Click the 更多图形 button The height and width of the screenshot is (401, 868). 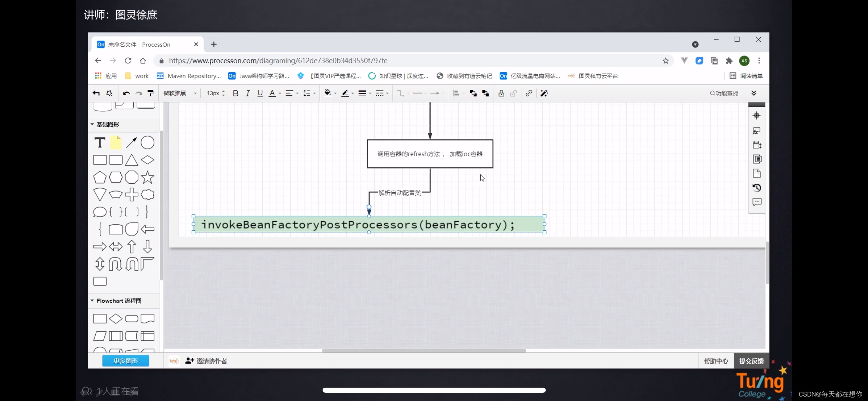click(x=125, y=361)
